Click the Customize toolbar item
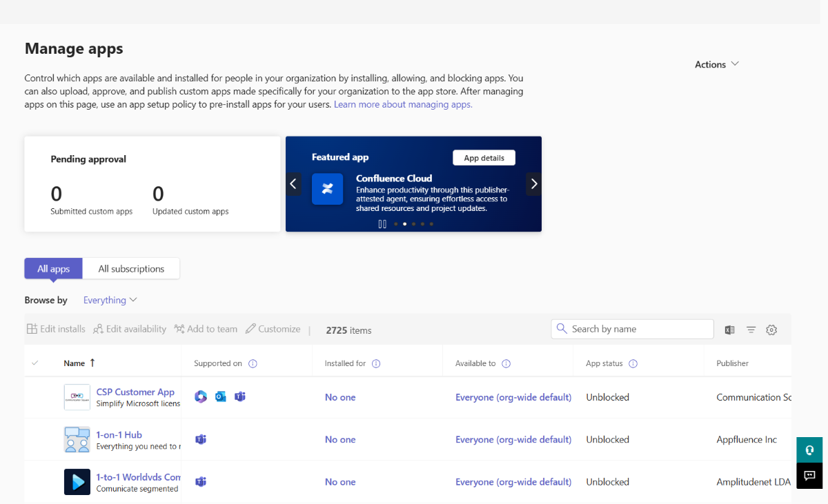Image resolution: width=828 pixels, height=504 pixels. tap(273, 329)
